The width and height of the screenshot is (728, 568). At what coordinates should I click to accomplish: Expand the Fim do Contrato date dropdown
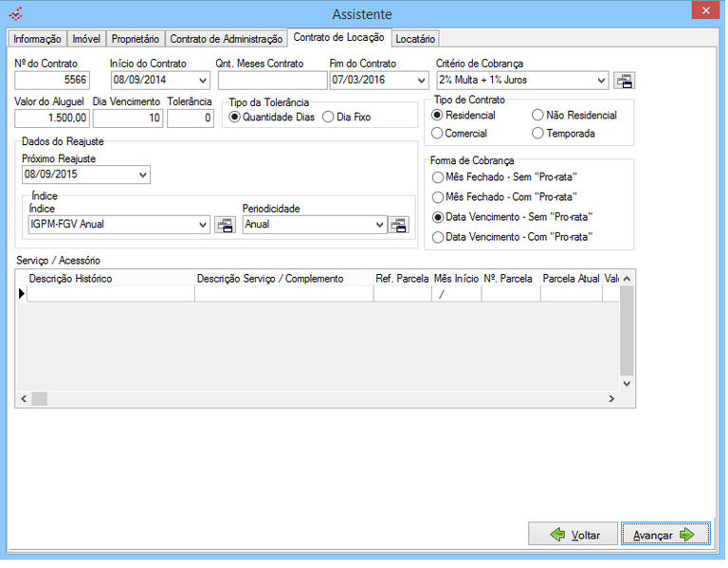[x=422, y=81]
